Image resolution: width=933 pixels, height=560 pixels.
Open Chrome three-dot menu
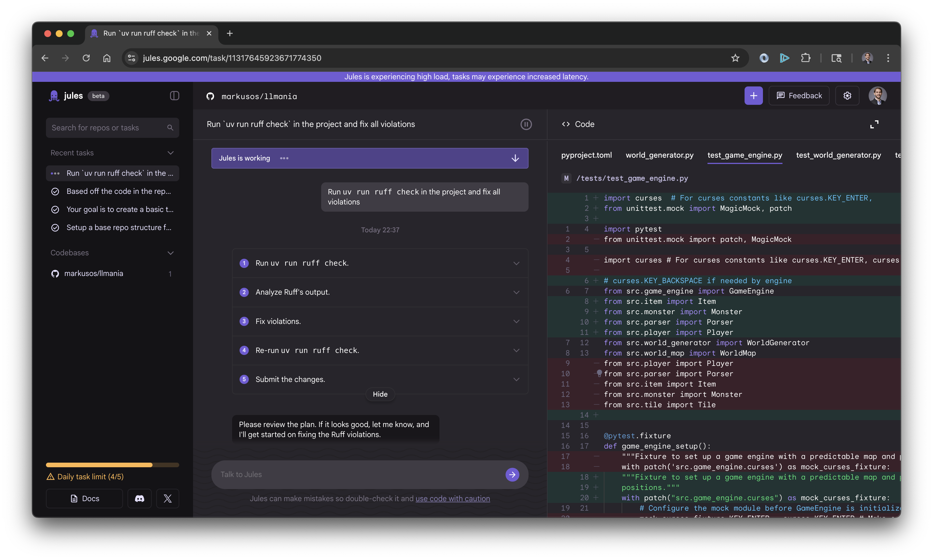pos(888,58)
